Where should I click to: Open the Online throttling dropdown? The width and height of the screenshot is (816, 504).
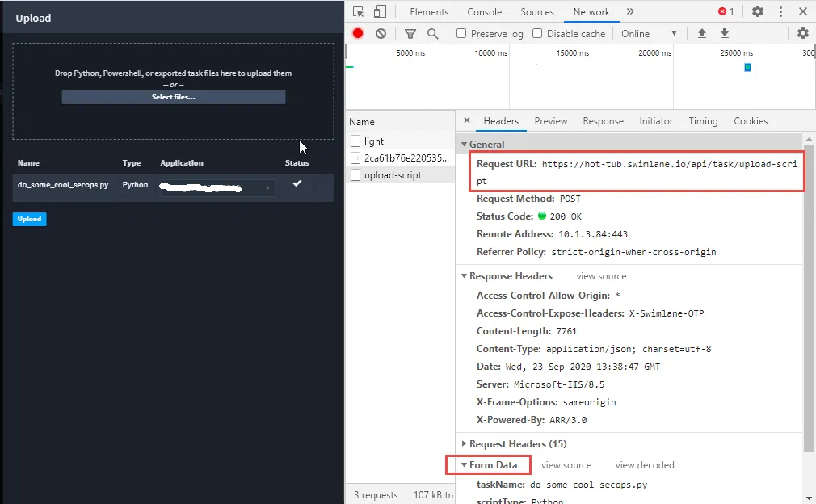(x=650, y=34)
